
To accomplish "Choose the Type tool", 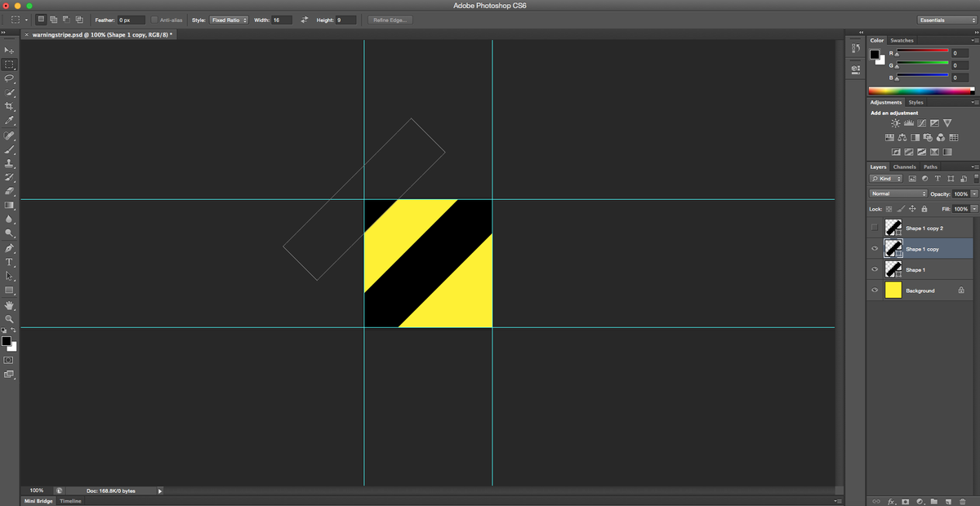I will (x=10, y=262).
